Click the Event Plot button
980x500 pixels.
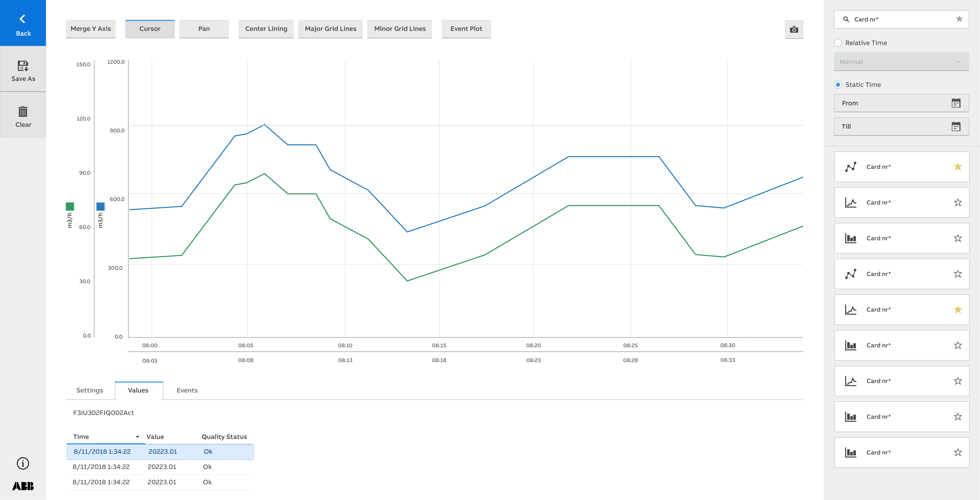466,29
